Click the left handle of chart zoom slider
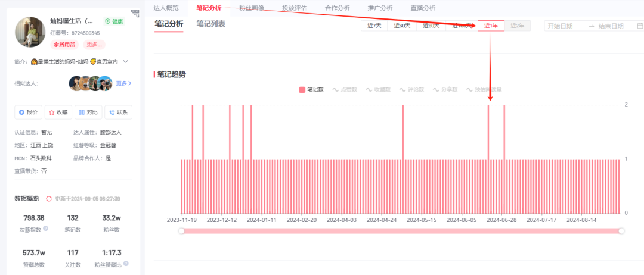644x275 pixels. point(181,231)
